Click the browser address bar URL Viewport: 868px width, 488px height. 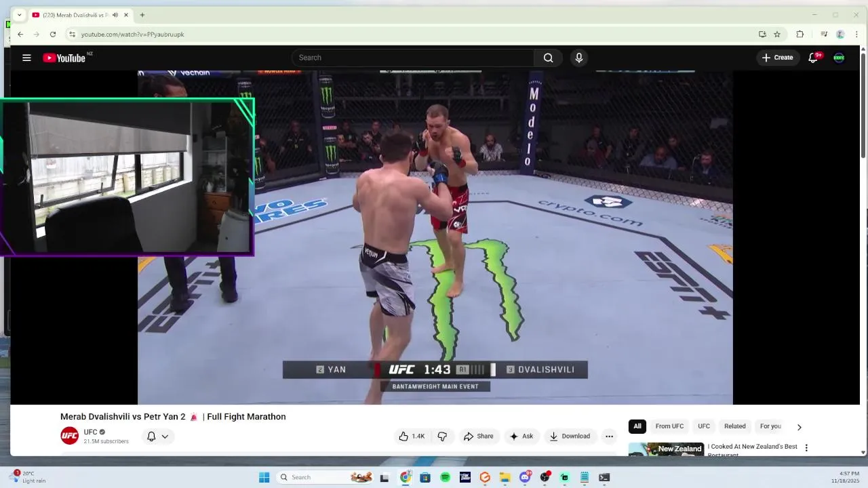(132, 34)
